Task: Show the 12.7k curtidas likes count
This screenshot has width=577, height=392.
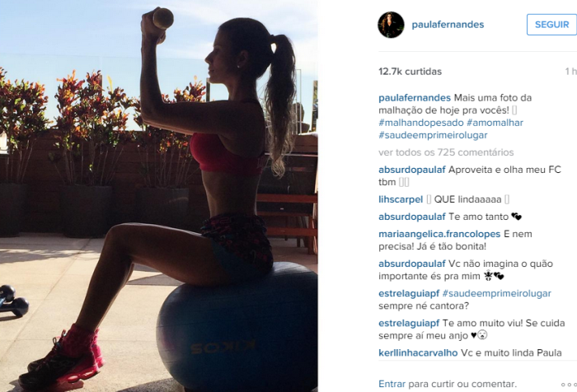Action: 410,72
